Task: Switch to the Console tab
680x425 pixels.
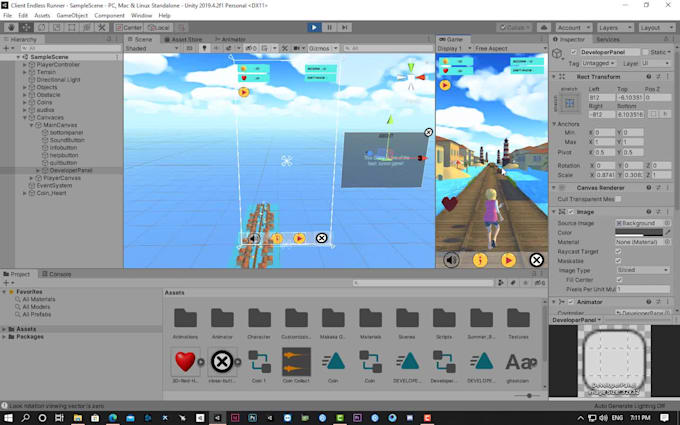Action: [60, 274]
